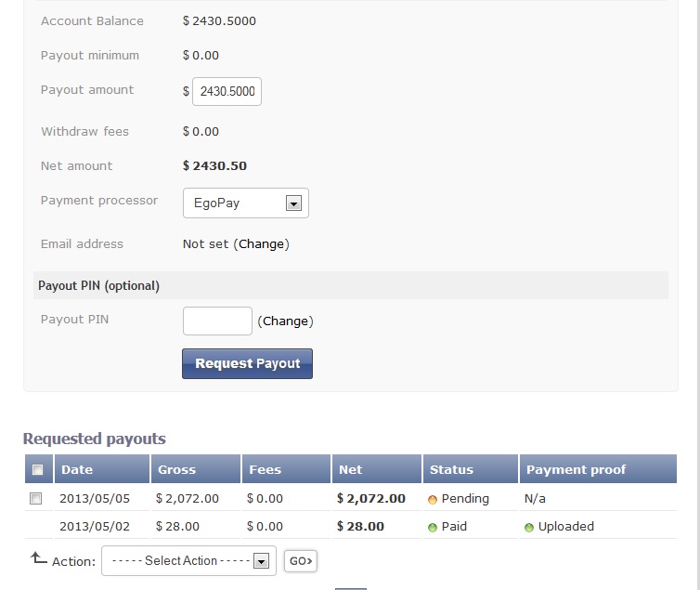Click the Account Balance value $ 2430.5000

point(219,21)
